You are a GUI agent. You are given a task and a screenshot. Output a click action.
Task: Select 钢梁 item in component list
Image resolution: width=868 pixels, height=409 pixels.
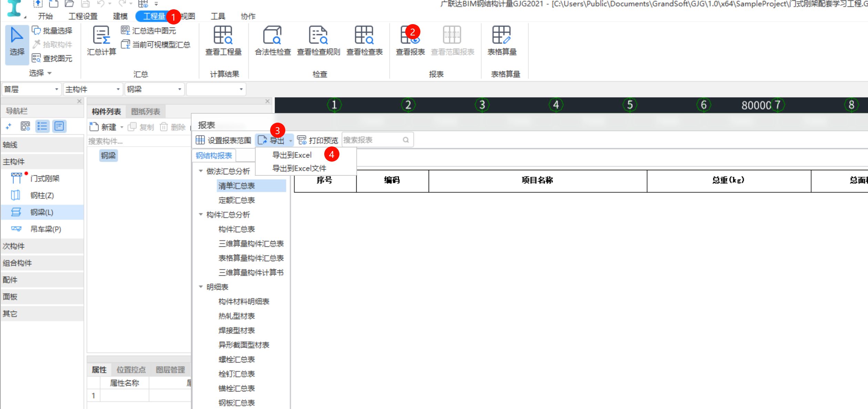click(x=108, y=155)
